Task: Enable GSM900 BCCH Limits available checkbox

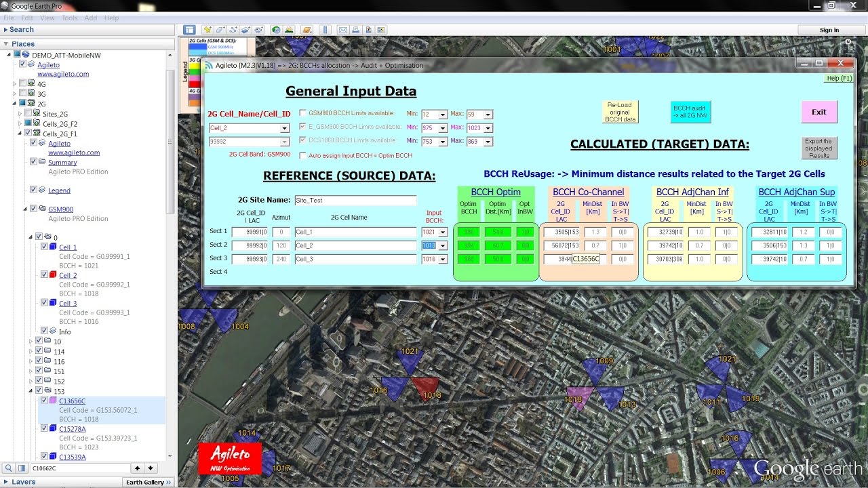Action: (302, 113)
